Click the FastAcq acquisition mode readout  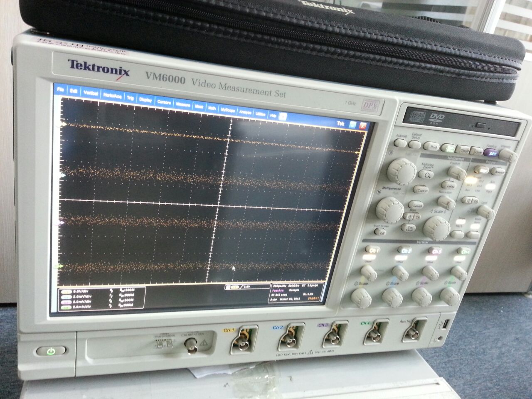(278, 290)
